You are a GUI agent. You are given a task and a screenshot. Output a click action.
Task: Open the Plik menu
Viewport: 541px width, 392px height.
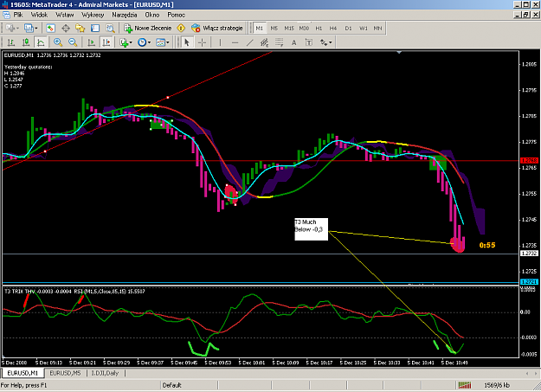tap(18, 15)
